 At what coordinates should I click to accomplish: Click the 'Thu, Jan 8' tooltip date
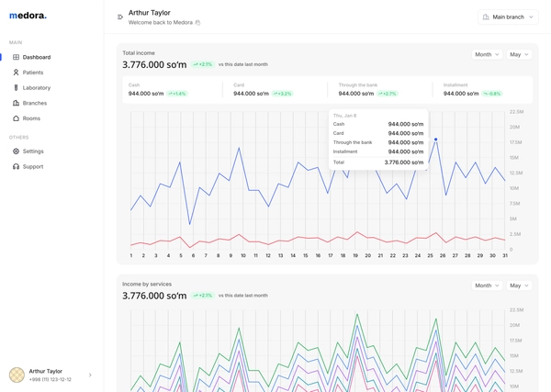click(x=344, y=116)
